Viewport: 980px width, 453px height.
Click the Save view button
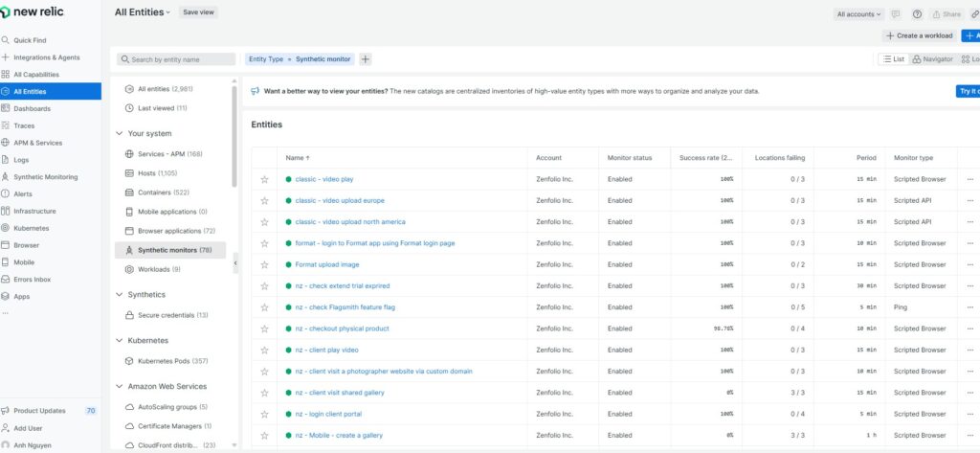198,12
